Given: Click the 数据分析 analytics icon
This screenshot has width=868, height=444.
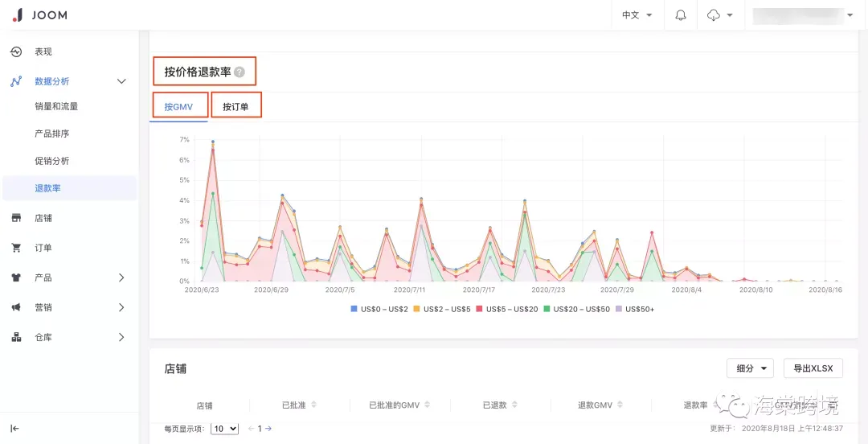Looking at the screenshot, I should pos(16,81).
